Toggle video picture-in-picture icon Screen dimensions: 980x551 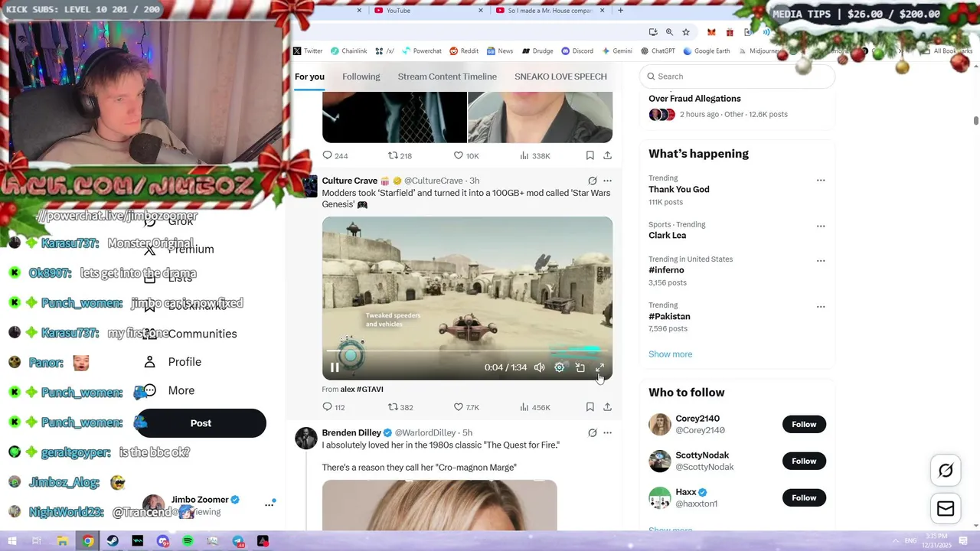[x=580, y=367]
